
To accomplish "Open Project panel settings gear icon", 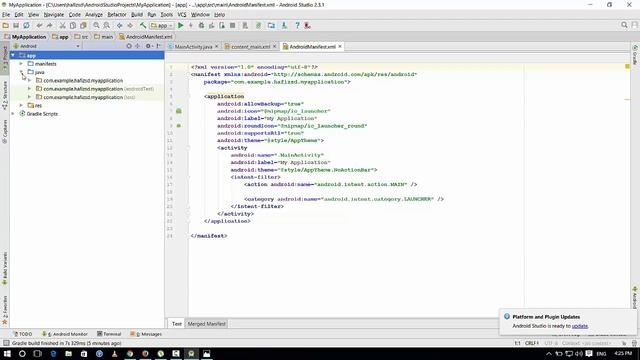I will click(148, 46).
